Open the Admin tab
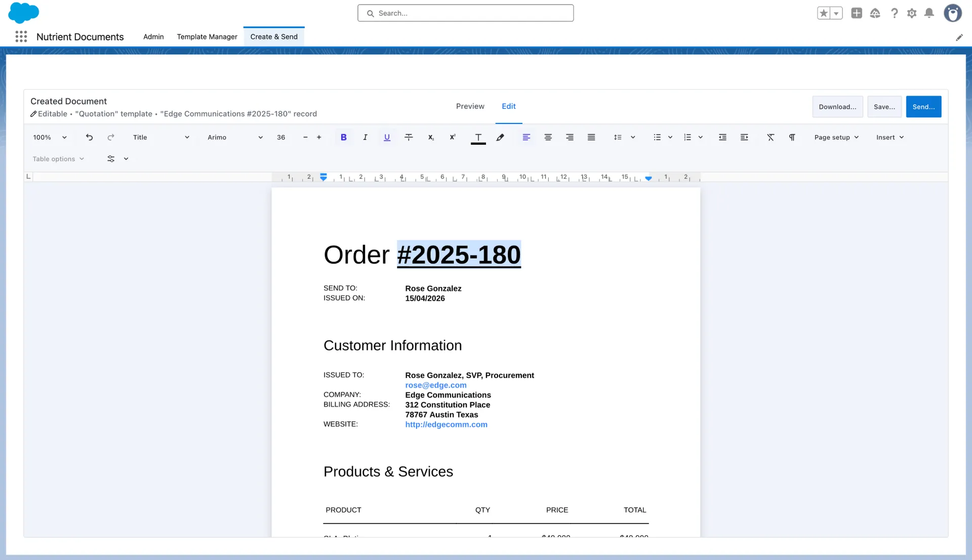Image resolution: width=972 pixels, height=560 pixels. tap(153, 36)
